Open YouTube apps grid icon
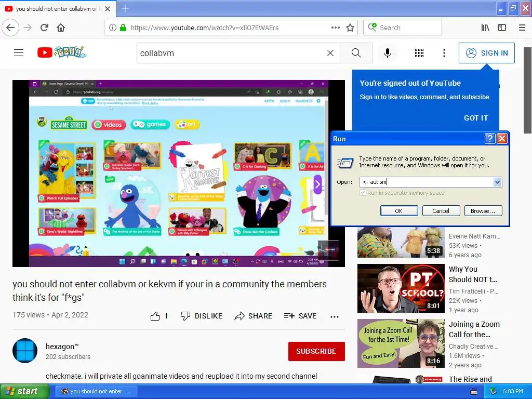Image resolution: width=532 pixels, height=399 pixels. click(x=419, y=53)
